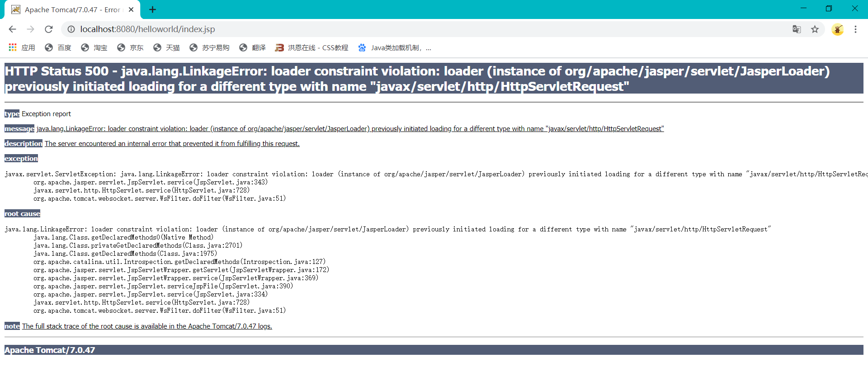868x367 pixels.
Task: Open the 京东 bookmark
Action: pyautogui.click(x=130, y=47)
